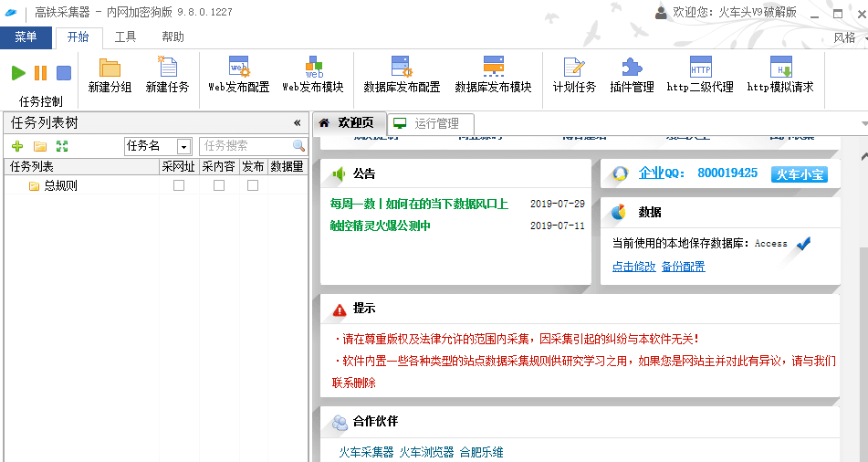Image resolution: width=868 pixels, height=462 pixels.
Task: Click the 点击修改 database link
Action: click(x=633, y=267)
